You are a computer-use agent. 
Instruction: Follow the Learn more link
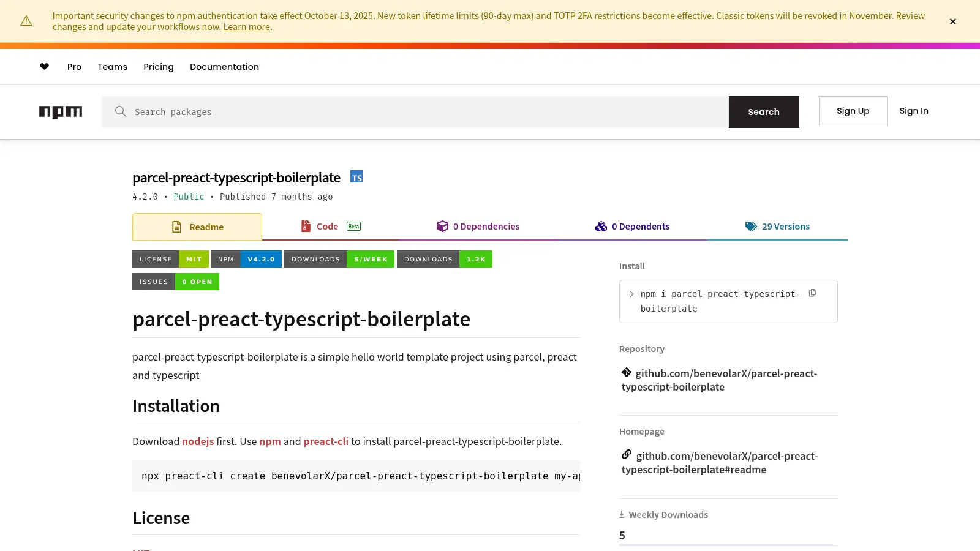coord(247,27)
